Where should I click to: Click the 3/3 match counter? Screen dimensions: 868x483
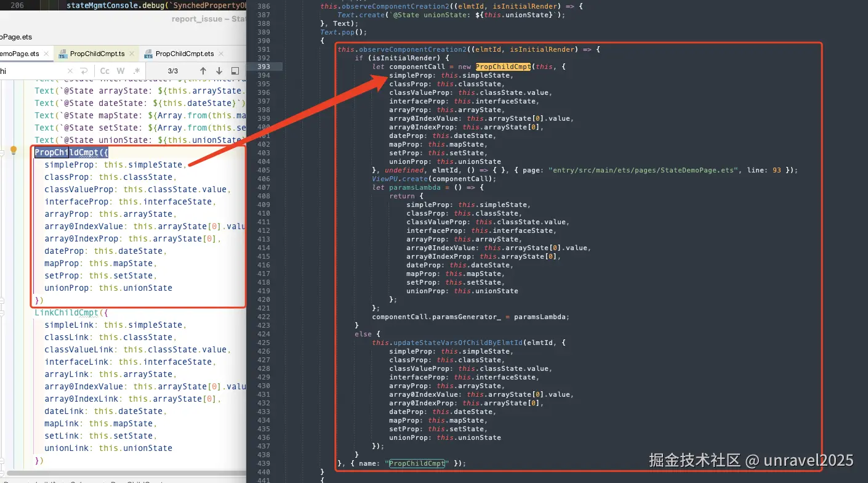[x=172, y=71]
